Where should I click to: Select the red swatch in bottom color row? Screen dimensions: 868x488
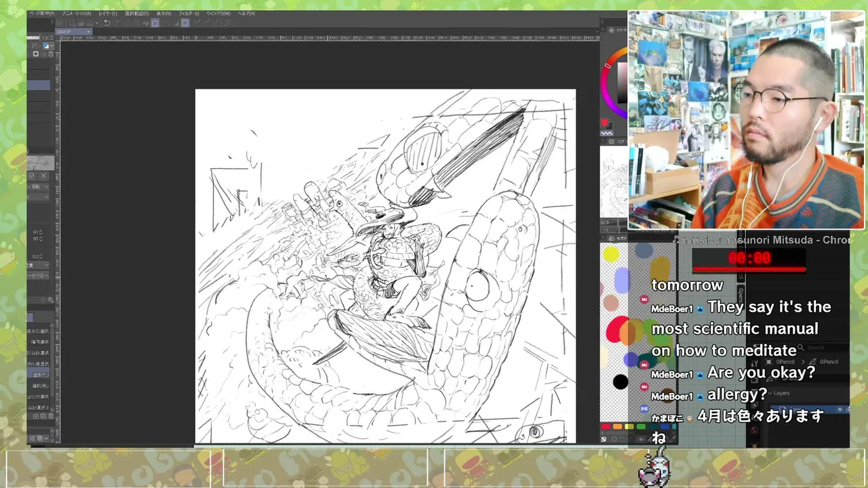606,426
